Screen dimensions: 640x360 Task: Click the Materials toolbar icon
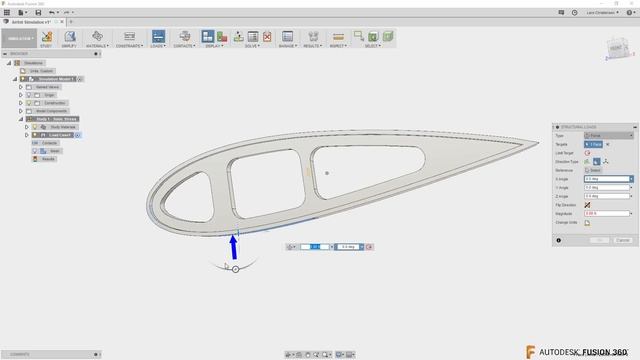click(x=97, y=36)
